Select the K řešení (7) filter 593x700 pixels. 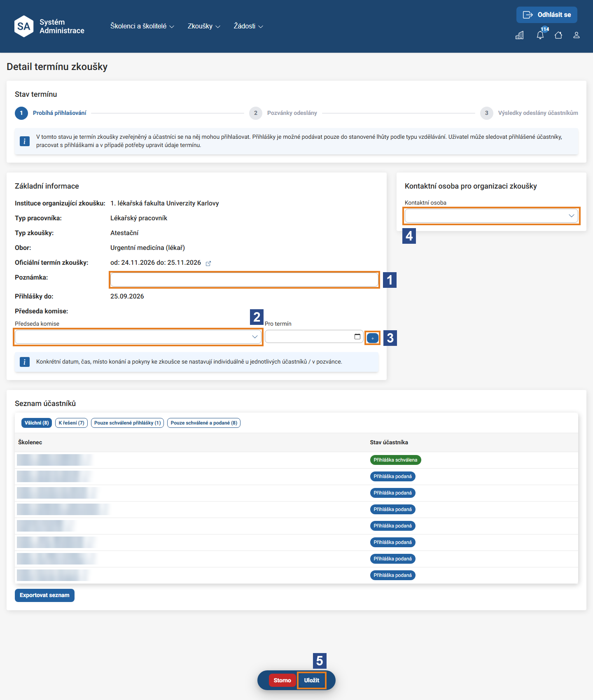pos(71,423)
